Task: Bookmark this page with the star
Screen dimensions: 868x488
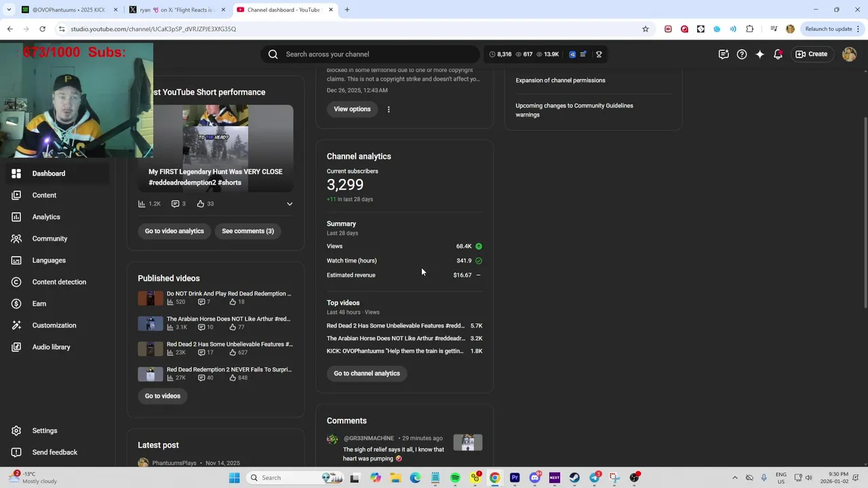Action: pos(646,29)
